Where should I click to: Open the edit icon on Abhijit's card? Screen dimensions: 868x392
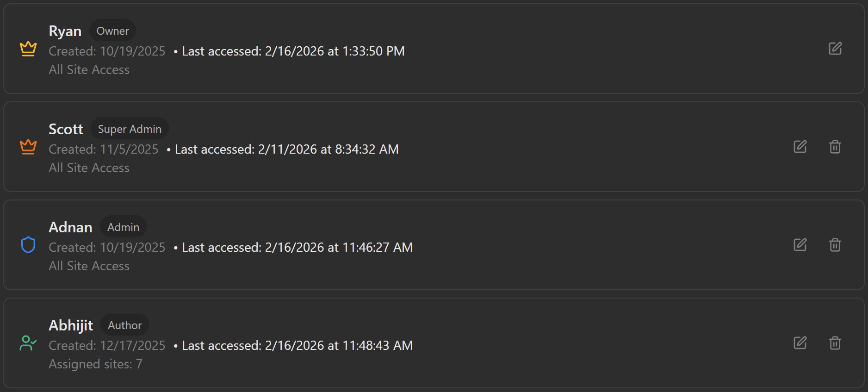coord(800,343)
